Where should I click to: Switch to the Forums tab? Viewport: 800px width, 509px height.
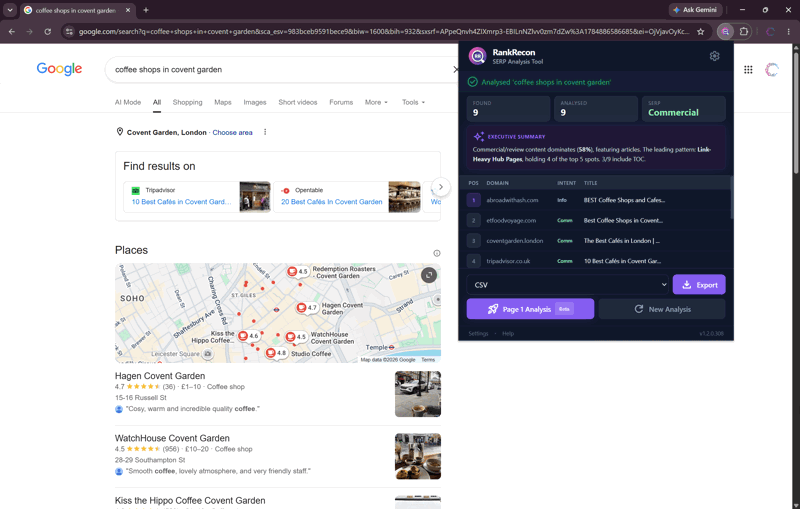point(341,102)
